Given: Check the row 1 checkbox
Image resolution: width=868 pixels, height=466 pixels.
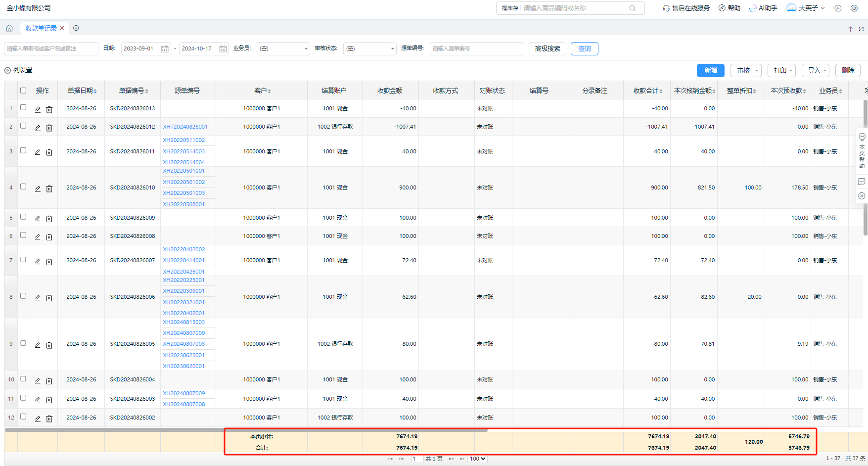Looking at the screenshot, I should (23, 107).
